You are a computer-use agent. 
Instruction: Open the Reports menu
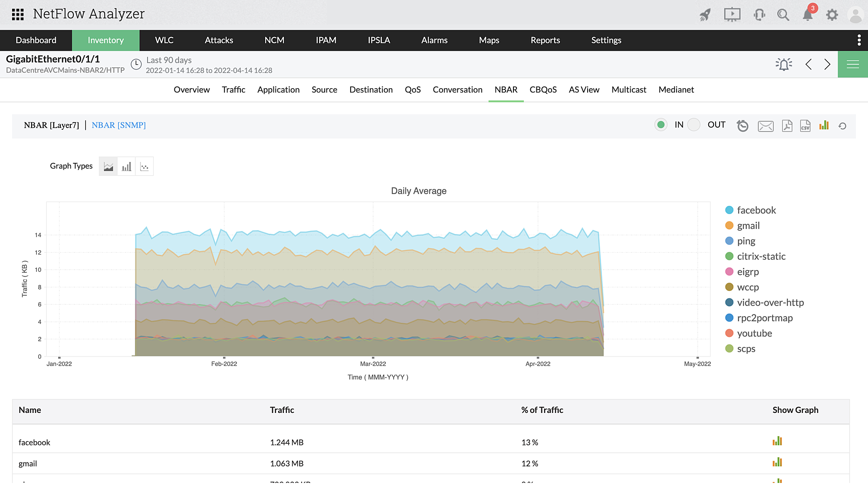[x=545, y=40]
